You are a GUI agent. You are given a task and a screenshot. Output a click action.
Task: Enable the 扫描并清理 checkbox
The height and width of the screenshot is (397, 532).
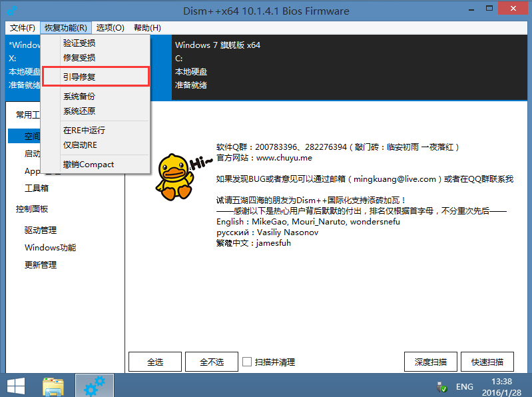[x=247, y=362]
